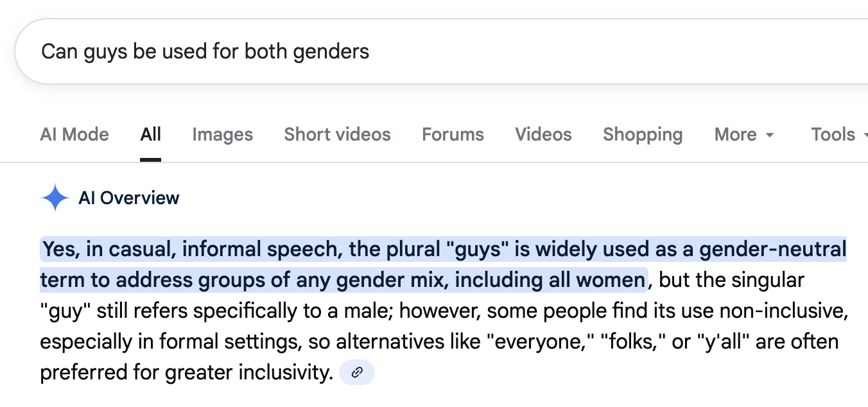Select the All results tab
The height and width of the screenshot is (407, 868).
click(151, 135)
